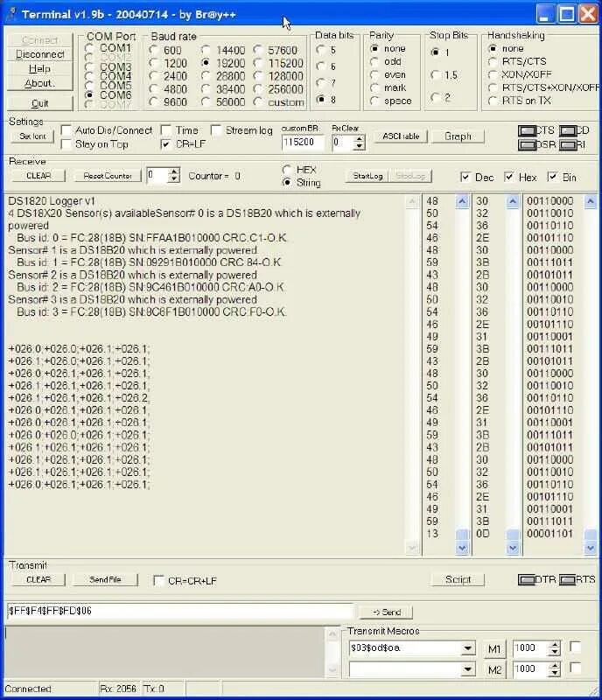Click the Set font button

click(x=32, y=136)
